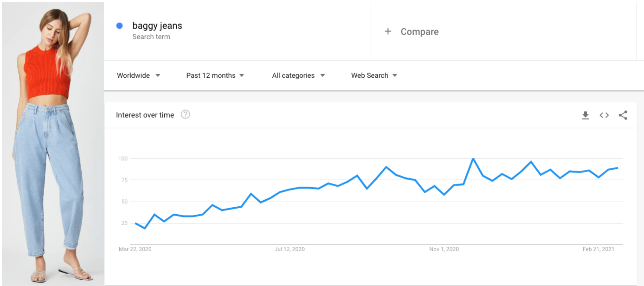The image size is (644, 286).
Task: Click the Mar 22, 2020 axis label
Action: tap(135, 249)
